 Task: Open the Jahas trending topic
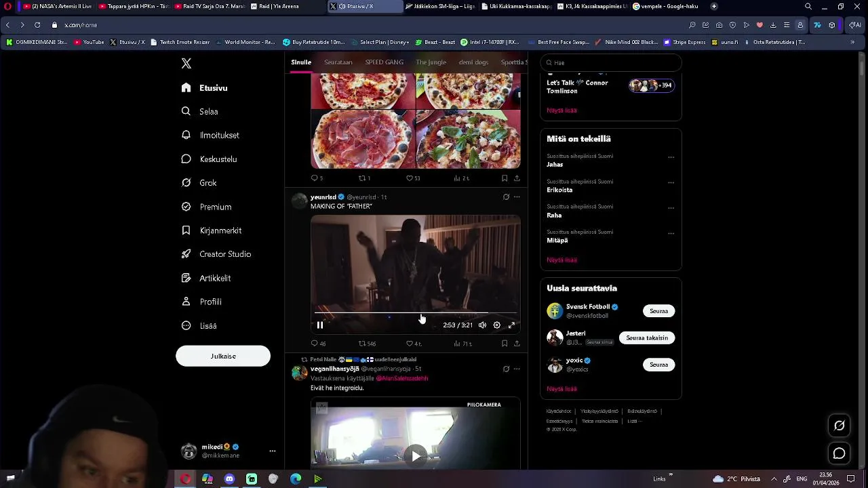555,165
